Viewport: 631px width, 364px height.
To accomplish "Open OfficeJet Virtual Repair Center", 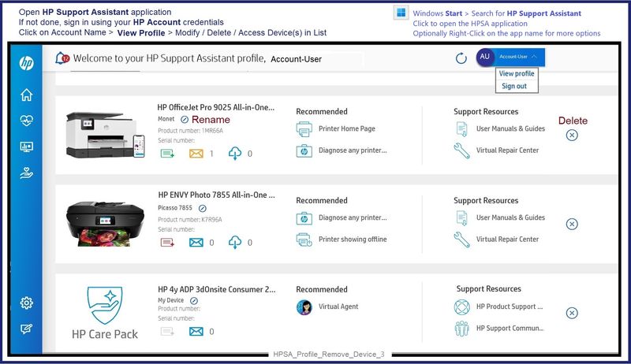I will [507, 150].
